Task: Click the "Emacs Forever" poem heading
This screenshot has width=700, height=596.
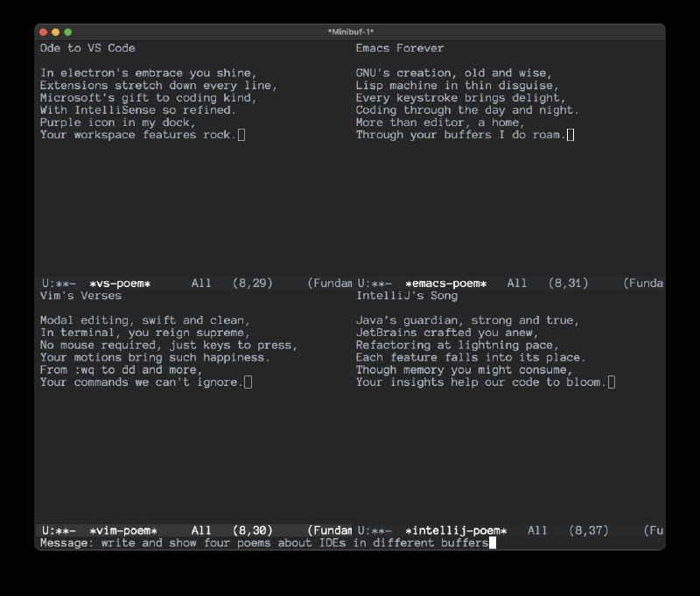Action: 400,48
